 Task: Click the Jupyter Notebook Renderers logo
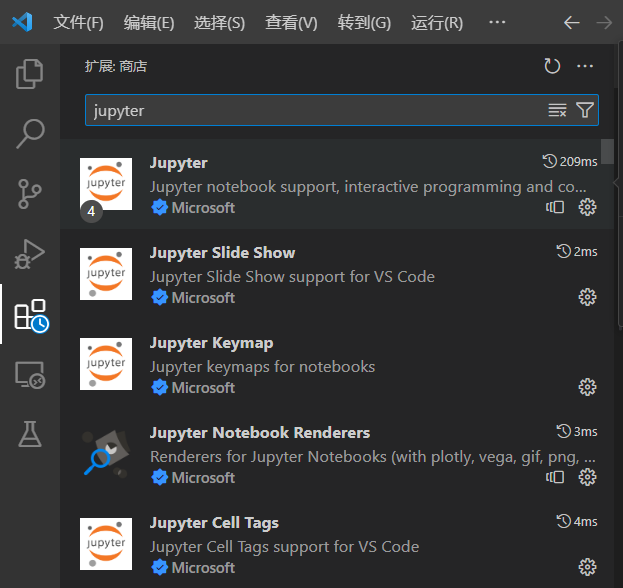click(x=106, y=454)
